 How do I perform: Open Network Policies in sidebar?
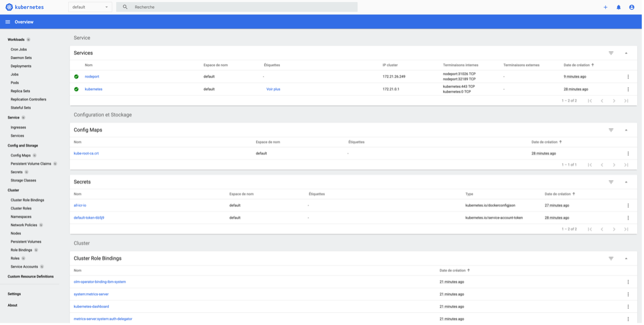point(24,225)
